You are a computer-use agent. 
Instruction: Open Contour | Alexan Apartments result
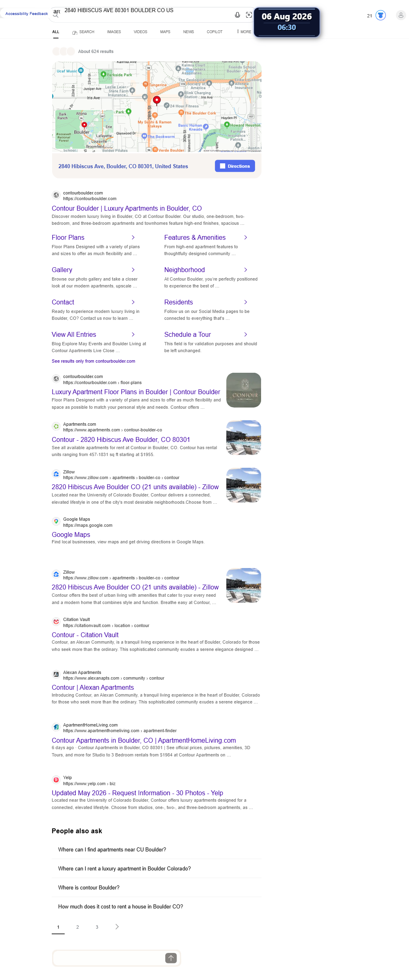pos(93,687)
